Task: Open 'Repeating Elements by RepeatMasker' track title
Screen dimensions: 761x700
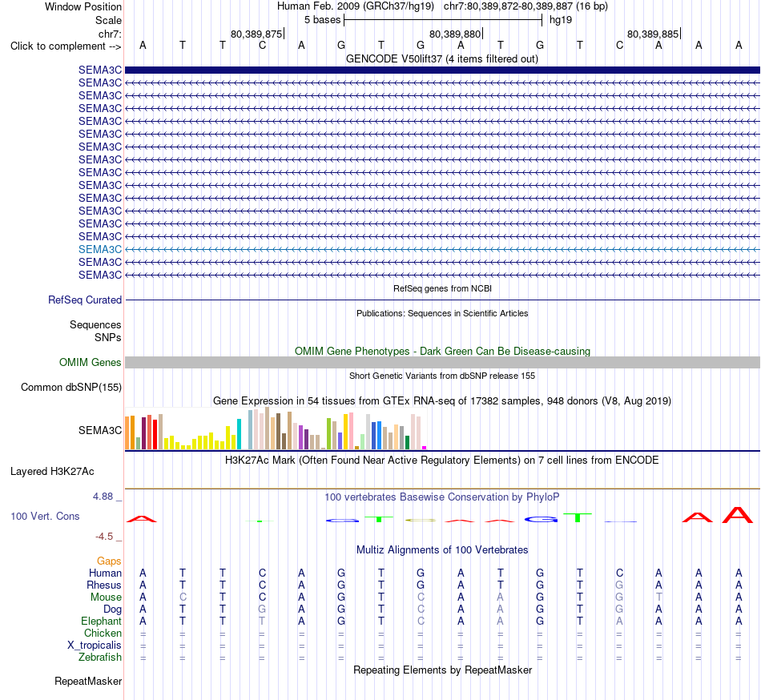Action: tap(442, 670)
